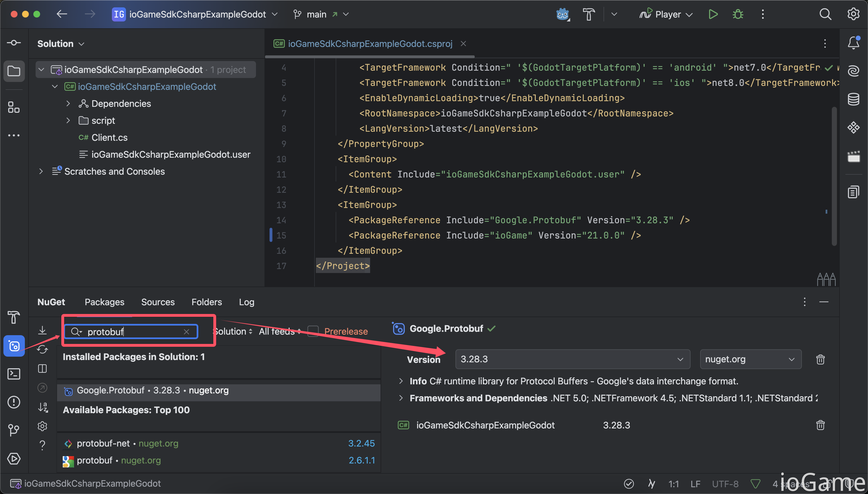Switch to the Sources tab
The width and height of the screenshot is (868, 494).
158,302
